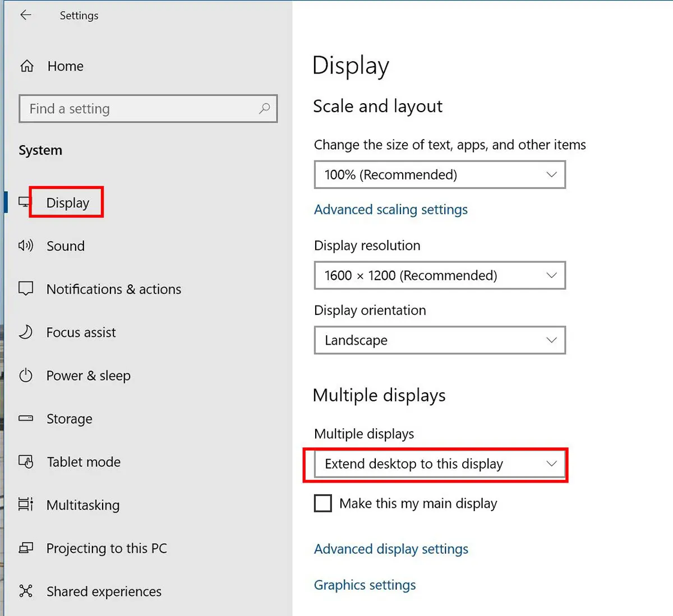
Task: Click the back arrow in Settings
Action: click(x=26, y=15)
